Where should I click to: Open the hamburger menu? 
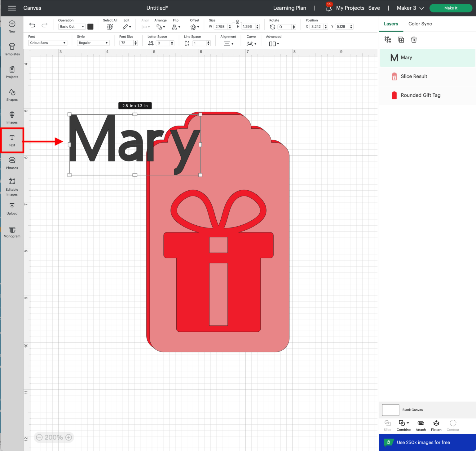coord(12,8)
